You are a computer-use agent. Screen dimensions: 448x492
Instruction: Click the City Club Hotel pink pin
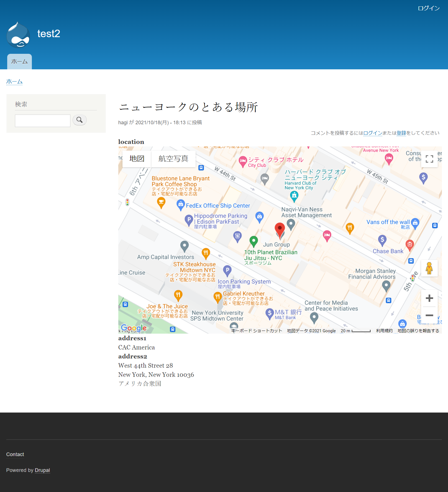[243, 162]
